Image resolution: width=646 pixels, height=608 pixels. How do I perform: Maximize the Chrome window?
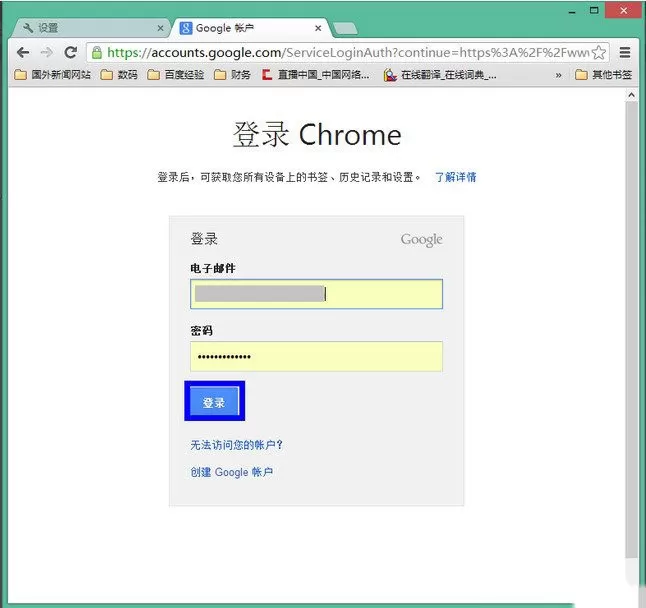coord(594,10)
